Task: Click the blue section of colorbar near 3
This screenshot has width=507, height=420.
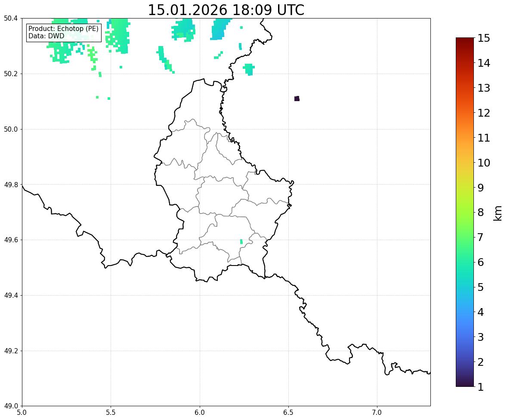Action: (x=465, y=337)
